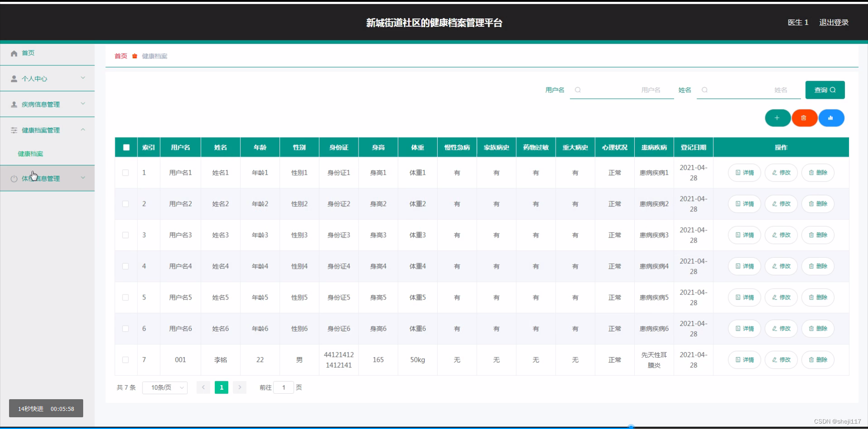Viewport: 868px width, 429px height.
Task: Click 首页 in the breadcrumb trail
Action: 120,56
